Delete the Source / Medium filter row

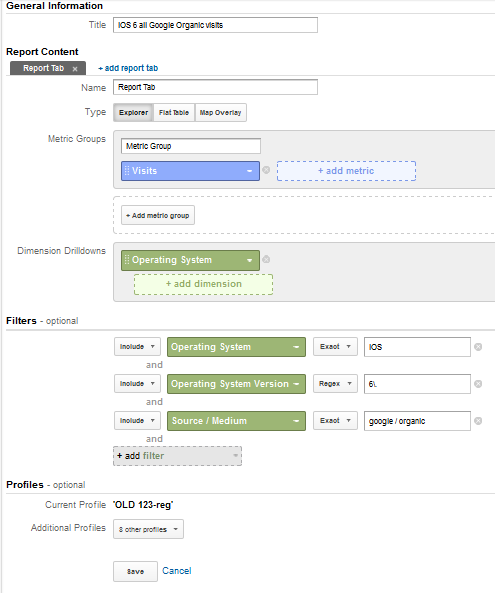coord(478,421)
